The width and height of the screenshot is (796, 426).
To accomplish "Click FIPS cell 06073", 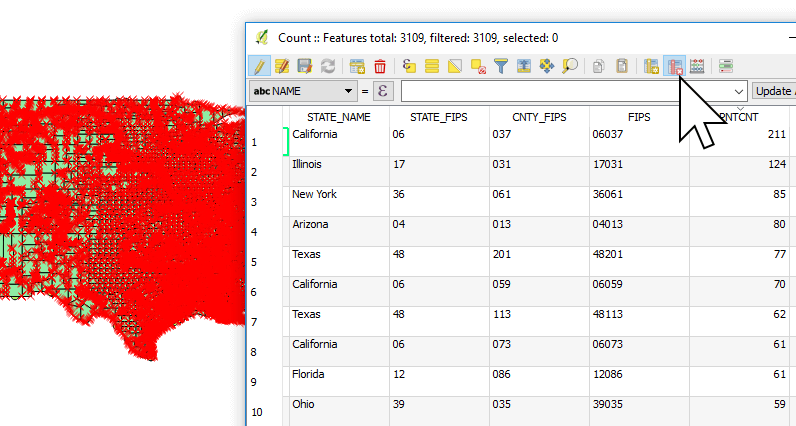I will click(639, 351).
